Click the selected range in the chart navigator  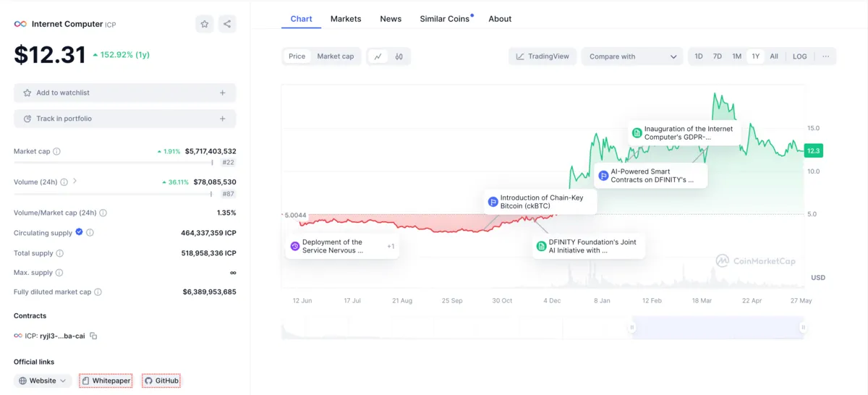pyautogui.click(x=718, y=328)
